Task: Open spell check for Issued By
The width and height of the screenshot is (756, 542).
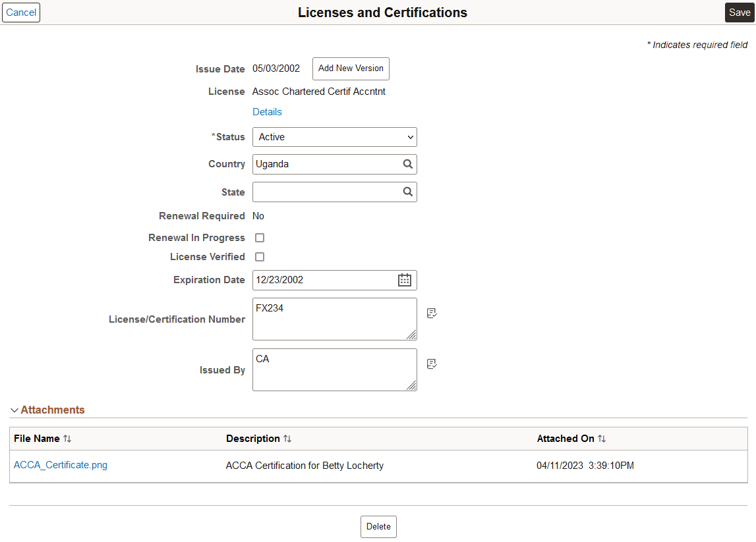Action: (432, 364)
